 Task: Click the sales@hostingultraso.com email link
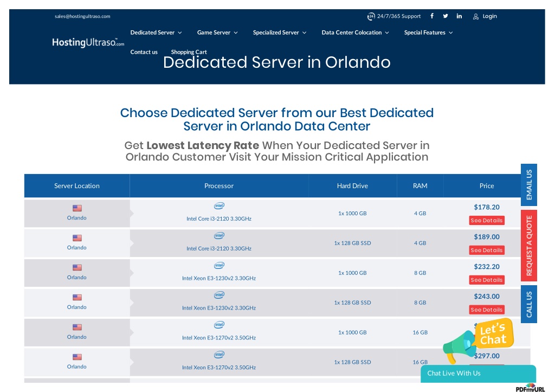pyautogui.click(x=82, y=16)
